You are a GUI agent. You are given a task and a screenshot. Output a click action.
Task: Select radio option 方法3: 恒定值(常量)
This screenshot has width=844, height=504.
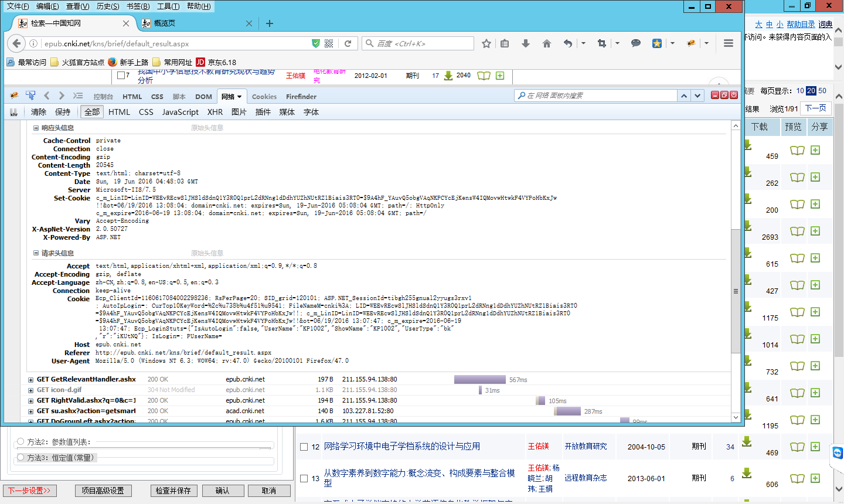click(21, 458)
